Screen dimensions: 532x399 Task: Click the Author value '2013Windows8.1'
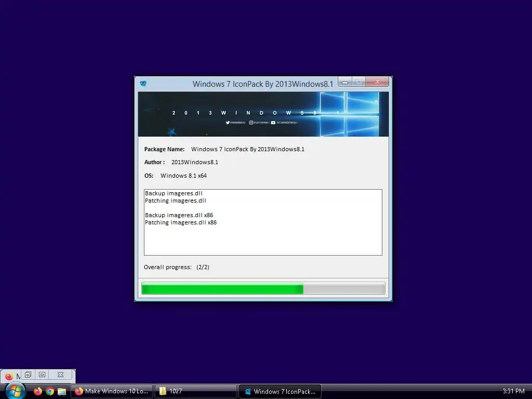(195, 162)
